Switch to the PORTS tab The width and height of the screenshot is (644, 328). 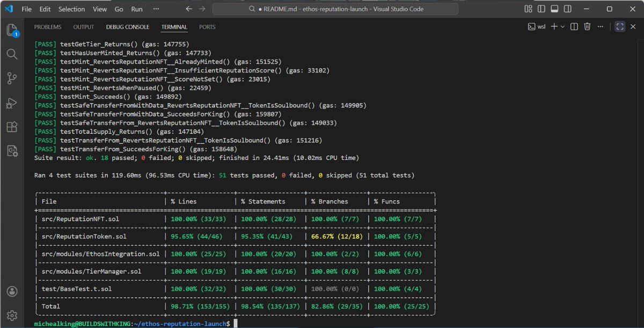pyautogui.click(x=207, y=27)
